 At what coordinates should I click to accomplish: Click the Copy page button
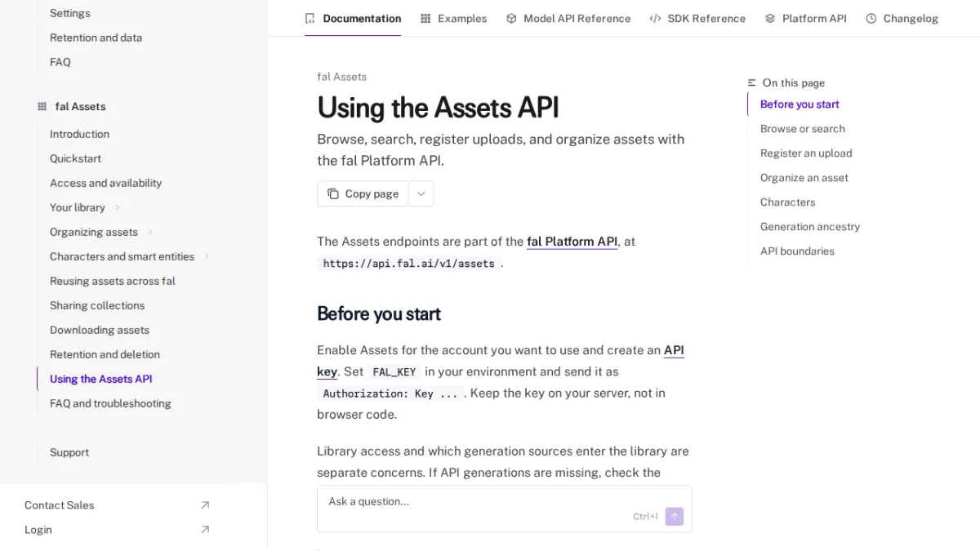[363, 193]
